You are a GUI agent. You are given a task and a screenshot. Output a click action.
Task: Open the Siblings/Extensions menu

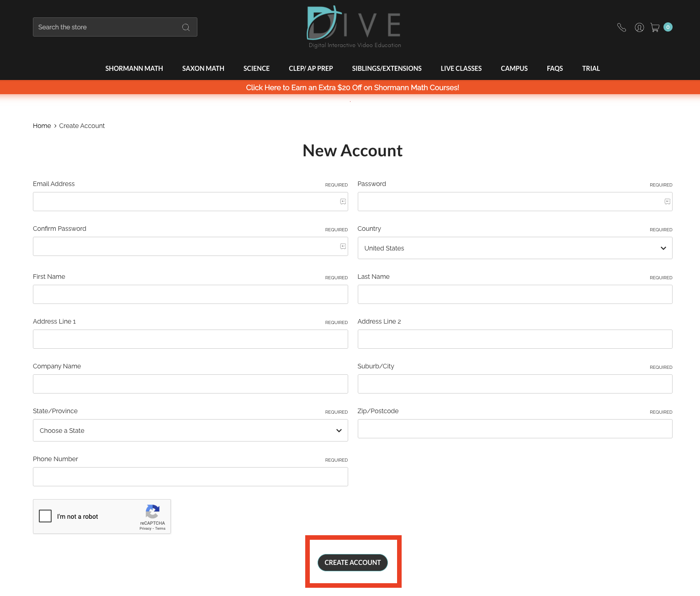387,69
